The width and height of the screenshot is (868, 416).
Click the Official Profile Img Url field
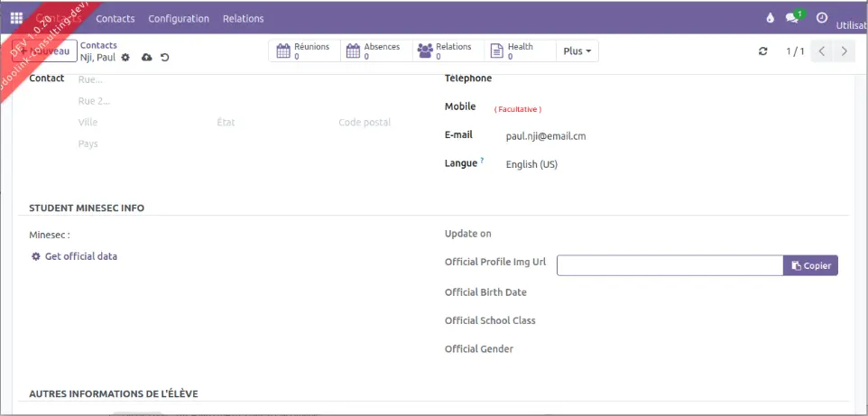pos(669,265)
